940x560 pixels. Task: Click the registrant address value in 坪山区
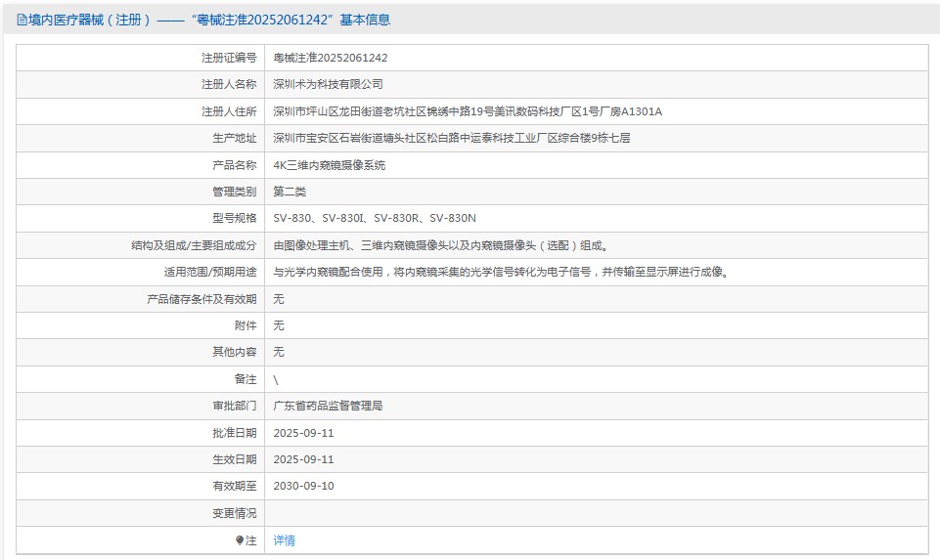coord(467,111)
